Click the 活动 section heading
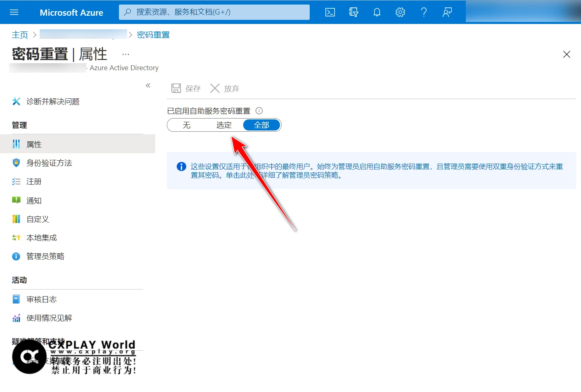Image resolution: width=581 pixels, height=392 pixels. (19, 280)
